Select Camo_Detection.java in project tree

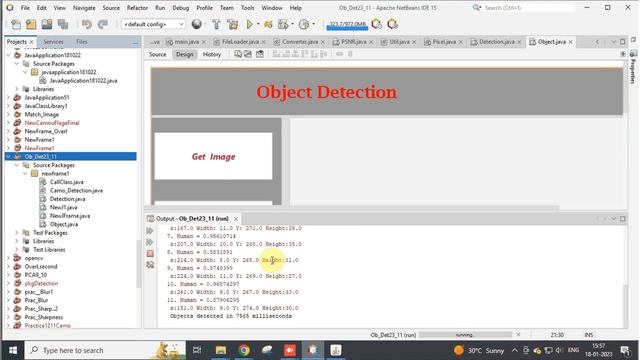[x=76, y=191]
